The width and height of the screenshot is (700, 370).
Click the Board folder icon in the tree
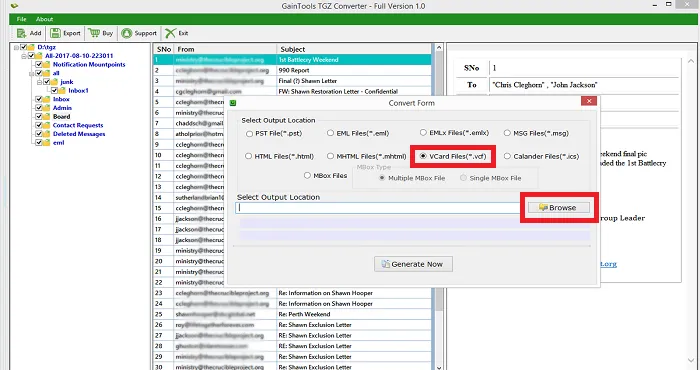point(46,116)
